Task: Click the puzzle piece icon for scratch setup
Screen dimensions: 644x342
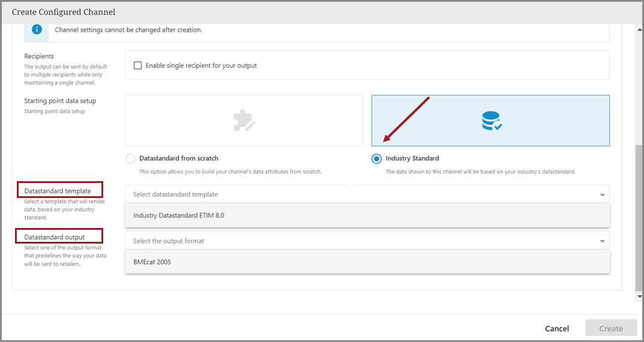Action: [244, 121]
